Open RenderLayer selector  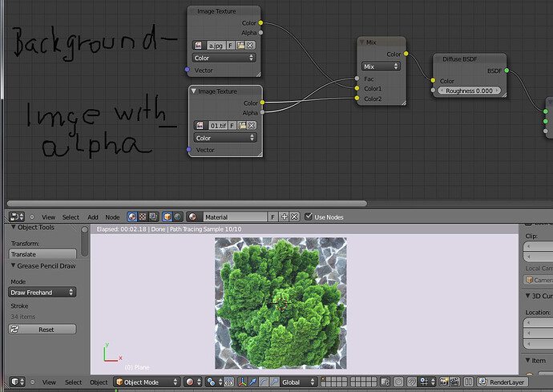[503, 382]
